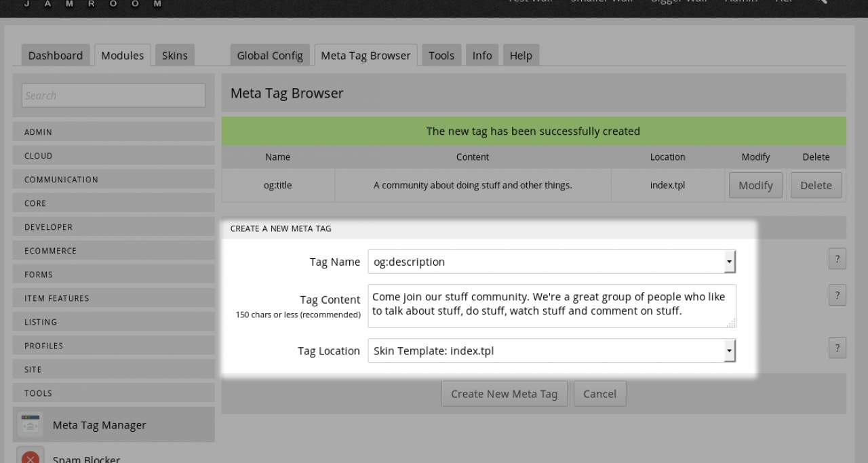Expand the FORMS module category
Screen dimensions: 868x463
113,275
